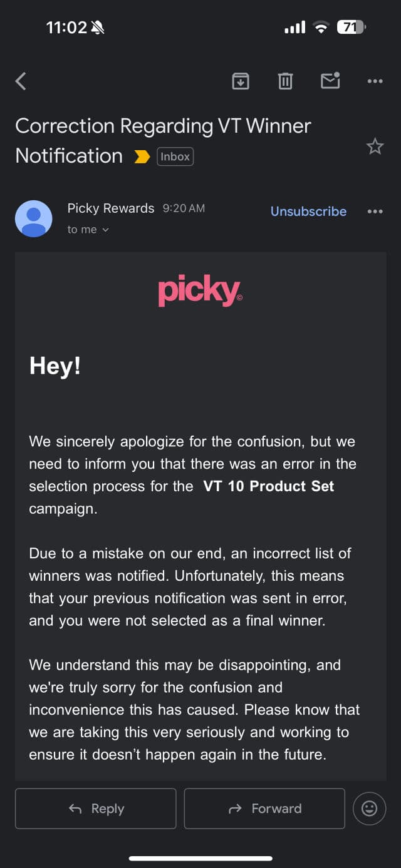Open the message three-dot options menu

pyautogui.click(x=375, y=212)
